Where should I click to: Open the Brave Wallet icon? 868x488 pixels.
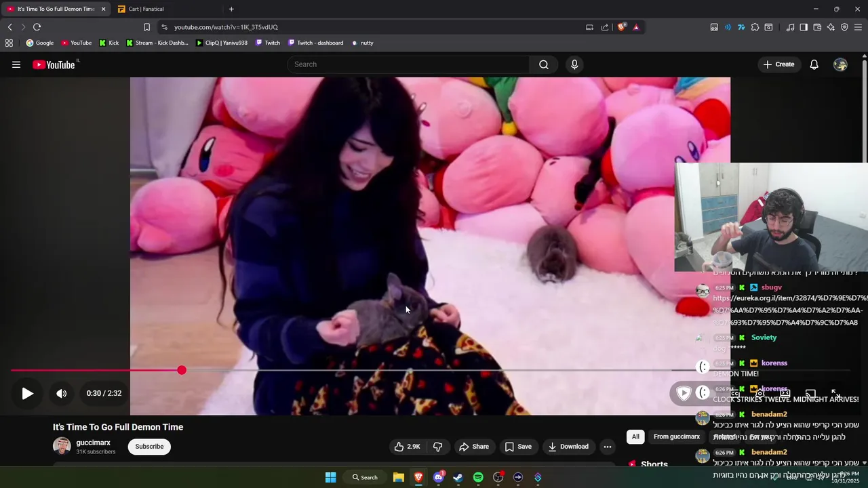[817, 27]
